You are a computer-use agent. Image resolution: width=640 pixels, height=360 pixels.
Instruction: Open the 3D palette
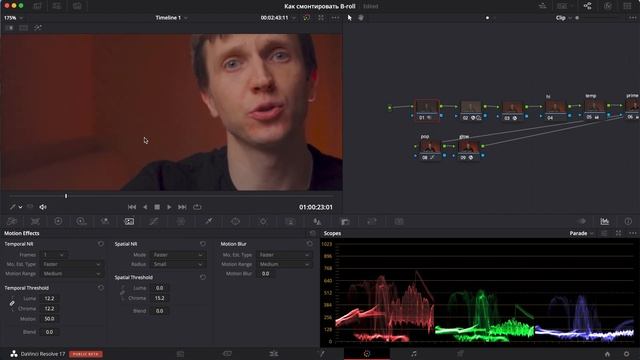(x=399, y=221)
